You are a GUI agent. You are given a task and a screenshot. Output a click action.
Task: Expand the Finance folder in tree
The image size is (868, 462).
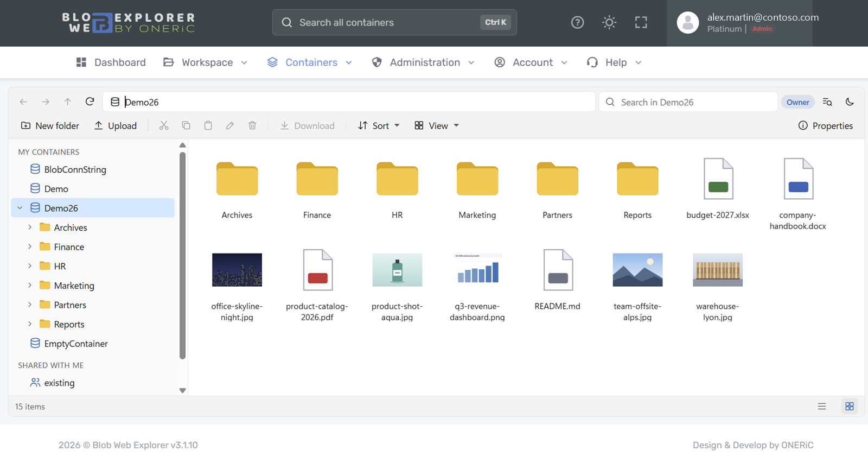(30, 246)
